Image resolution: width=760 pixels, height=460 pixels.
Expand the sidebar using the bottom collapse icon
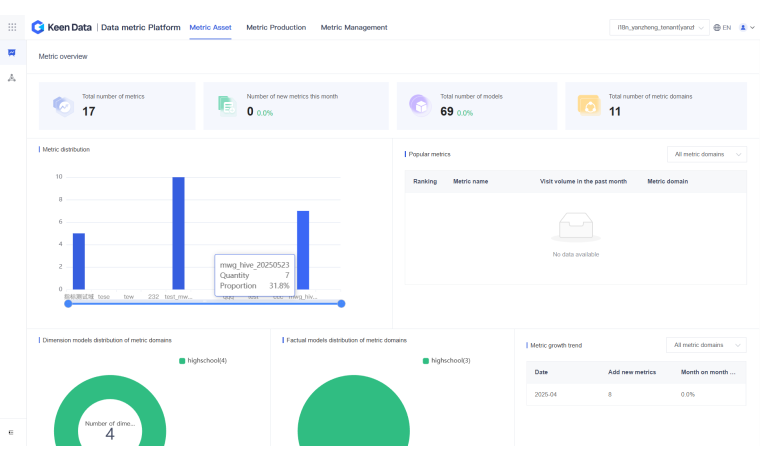click(x=12, y=432)
